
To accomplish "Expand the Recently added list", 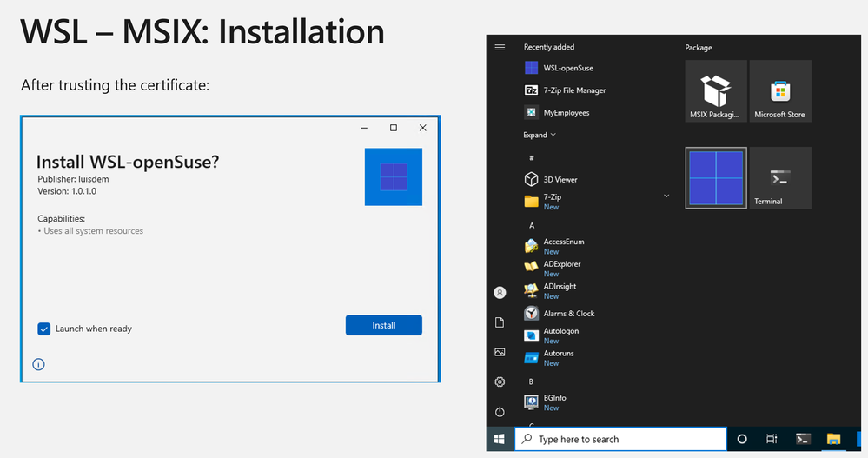I will tap(540, 135).
